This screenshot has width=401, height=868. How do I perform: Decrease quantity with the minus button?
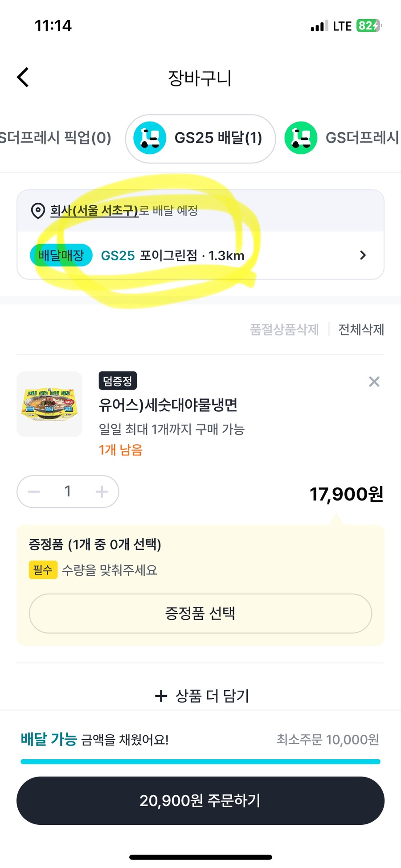[x=34, y=491]
